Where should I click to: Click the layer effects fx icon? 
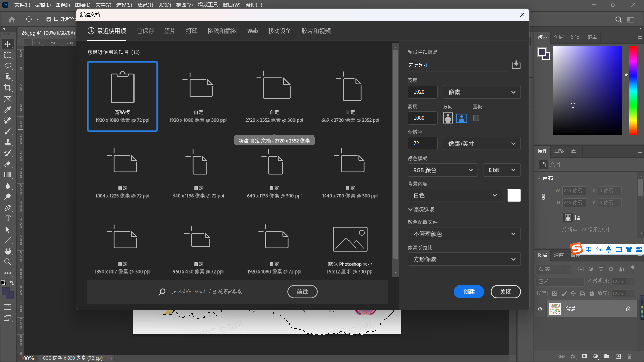[x=573, y=356]
